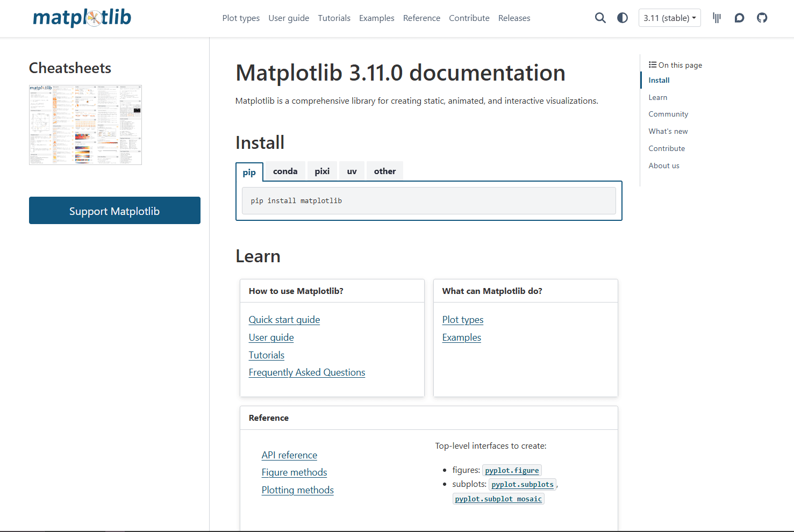Open the Quick start guide link

click(x=284, y=320)
